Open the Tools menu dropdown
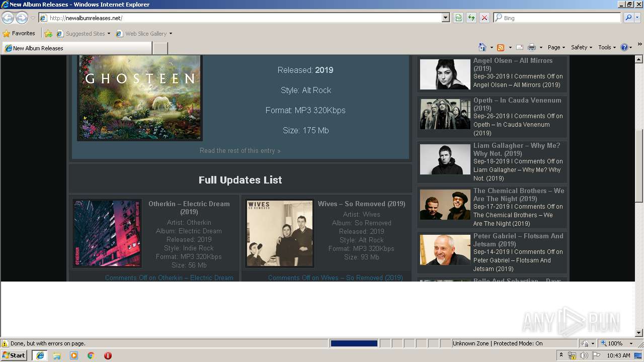 pyautogui.click(x=607, y=47)
